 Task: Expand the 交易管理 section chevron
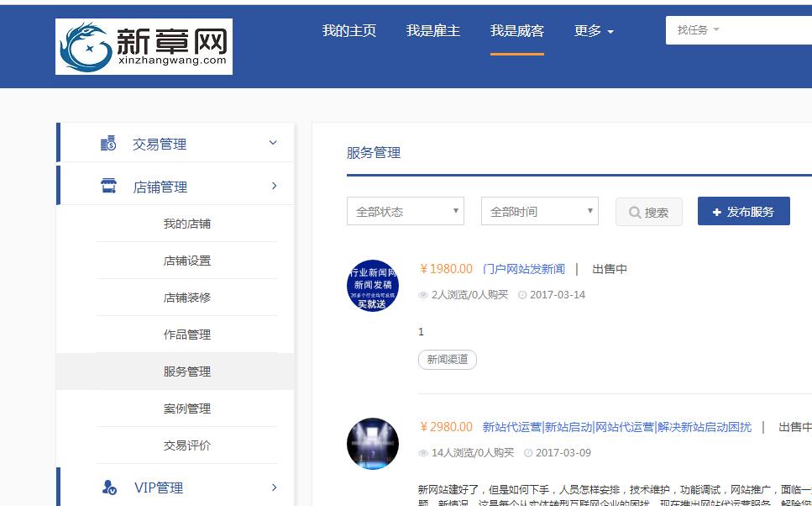pyautogui.click(x=273, y=143)
